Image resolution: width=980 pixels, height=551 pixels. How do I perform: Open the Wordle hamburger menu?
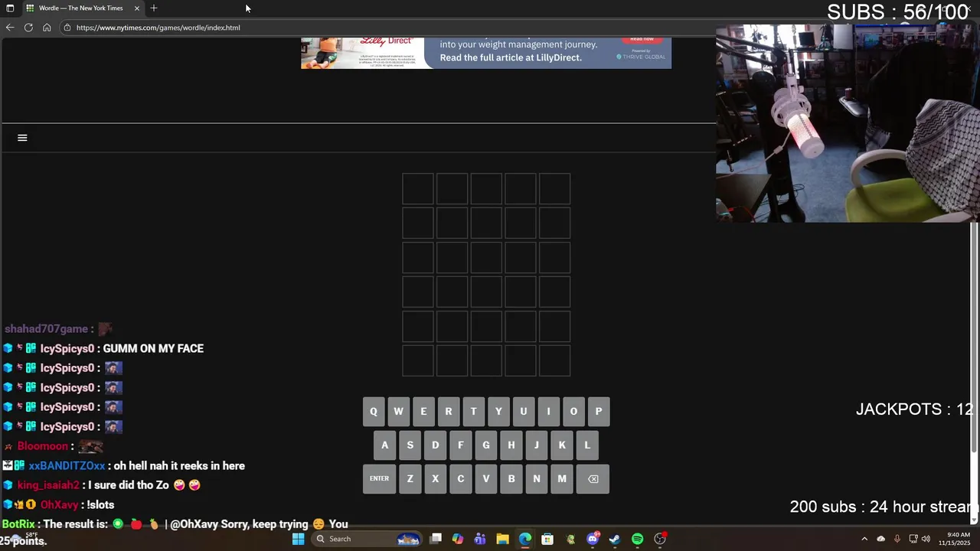coord(22,138)
